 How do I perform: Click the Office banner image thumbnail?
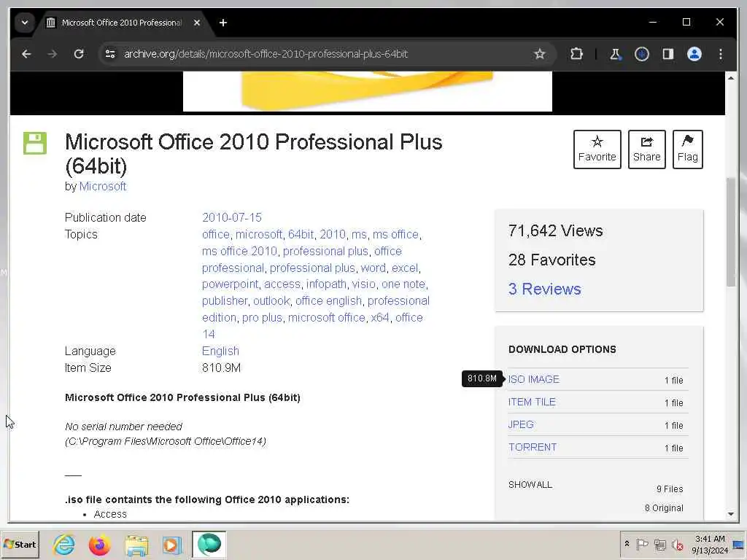click(368, 91)
